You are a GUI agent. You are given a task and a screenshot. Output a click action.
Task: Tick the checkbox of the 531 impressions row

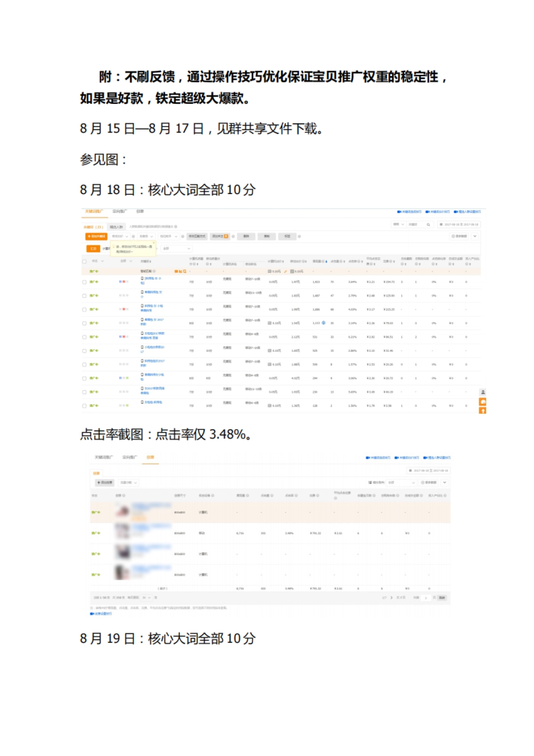click(x=84, y=337)
